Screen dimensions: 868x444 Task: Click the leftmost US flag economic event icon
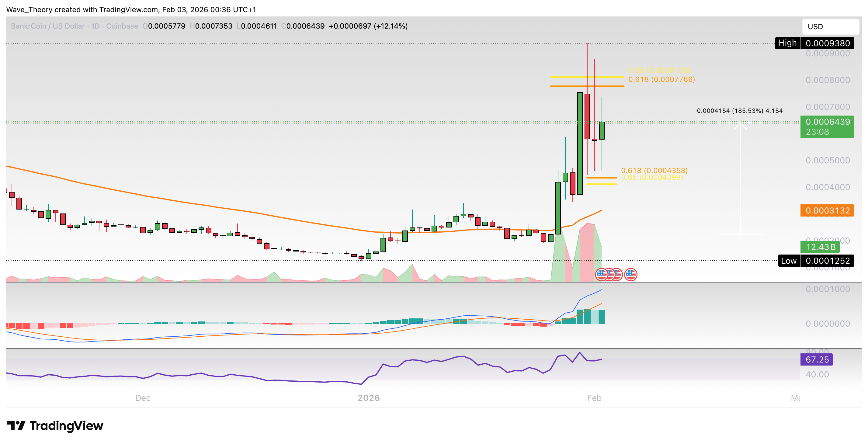pos(602,275)
